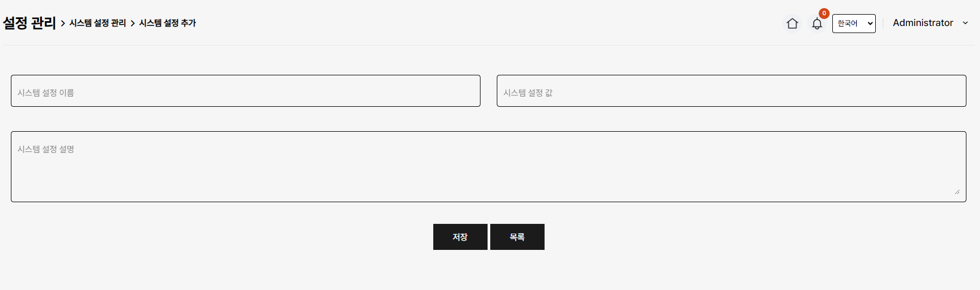This screenshot has width=980, height=290.
Task: Click into the 시스템 설정 값 field
Action: [731, 91]
